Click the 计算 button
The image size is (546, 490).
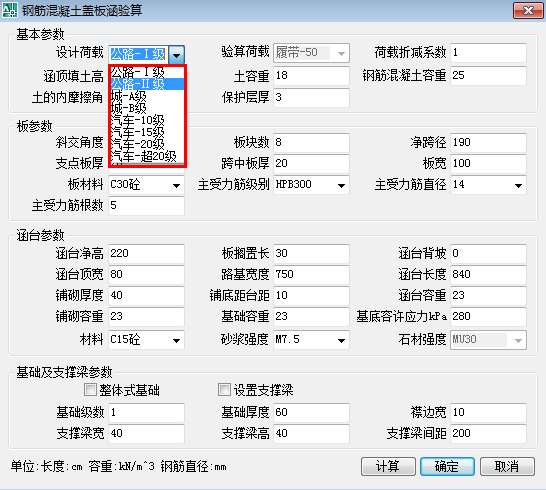click(388, 466)
